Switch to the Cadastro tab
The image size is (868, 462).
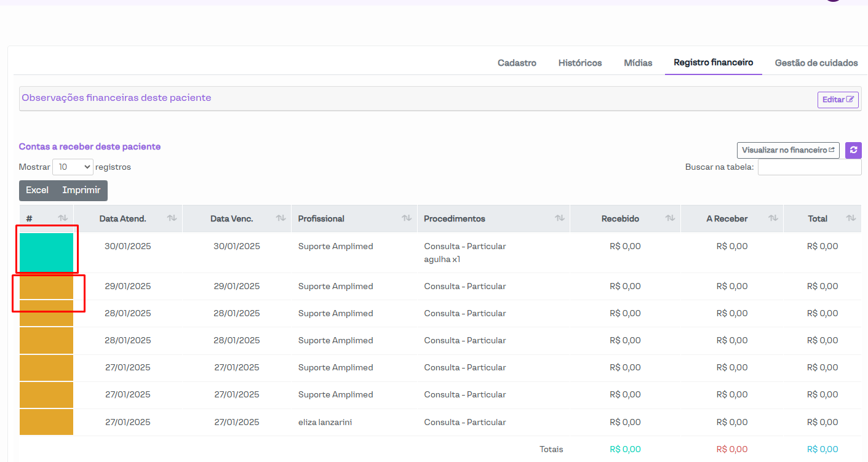coord(517,63)
